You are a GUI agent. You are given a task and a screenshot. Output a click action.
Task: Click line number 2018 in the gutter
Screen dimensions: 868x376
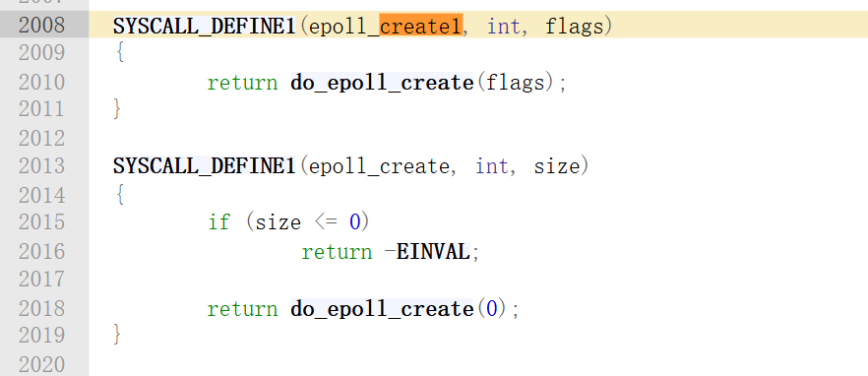(x=41, y=308)
